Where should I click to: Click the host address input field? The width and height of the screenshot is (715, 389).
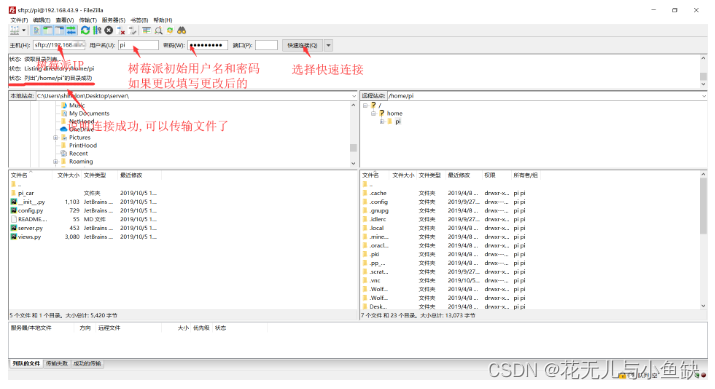tap(59, 45)
